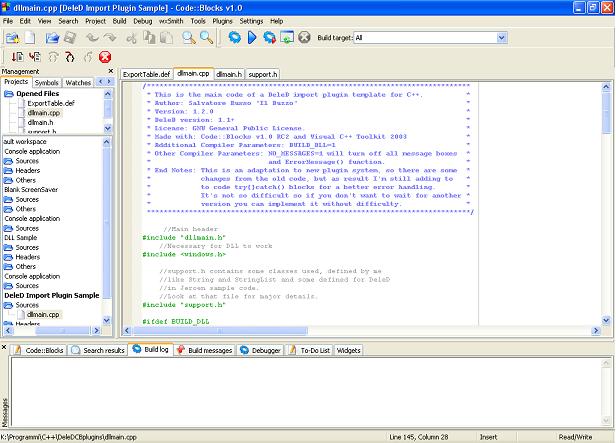Screen dimensions: 616x443
Task: Open the File menu
Action: coord(8,21)
